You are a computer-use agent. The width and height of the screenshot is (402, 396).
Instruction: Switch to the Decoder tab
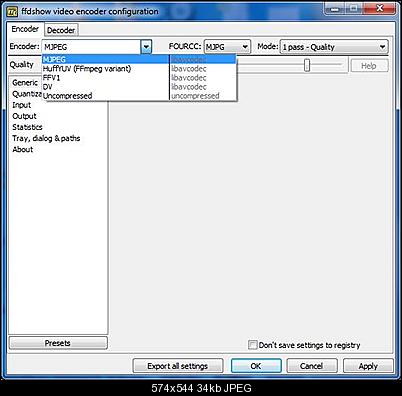click(61, 30)
